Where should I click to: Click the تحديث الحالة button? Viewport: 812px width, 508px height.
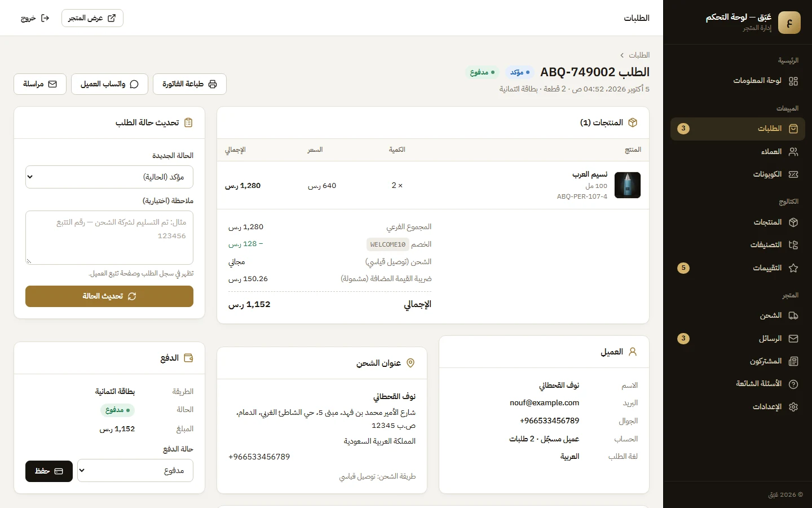click(109, 296)
